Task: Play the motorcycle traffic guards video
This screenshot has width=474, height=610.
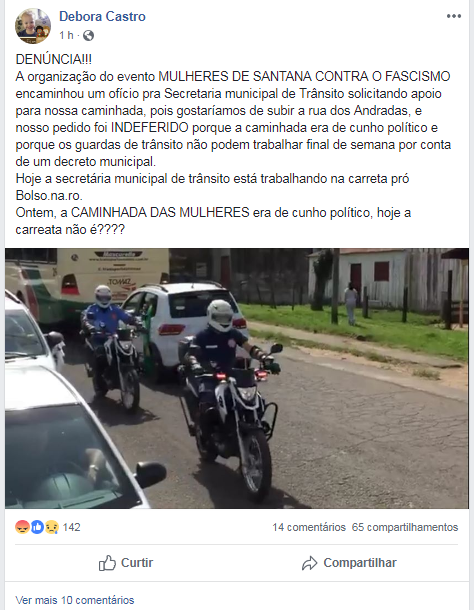Action: tap(237, 378)
